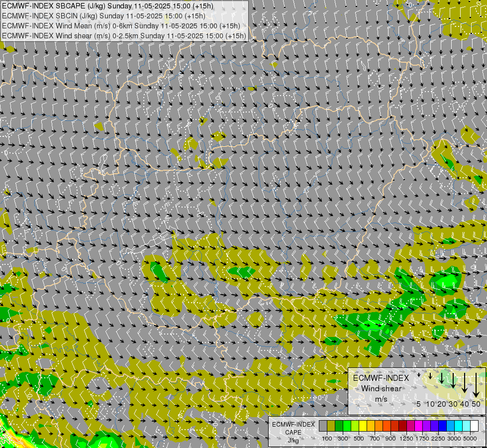
Task: Click the 50 m/s wind shear legend arrow
Action: (476, 385)
